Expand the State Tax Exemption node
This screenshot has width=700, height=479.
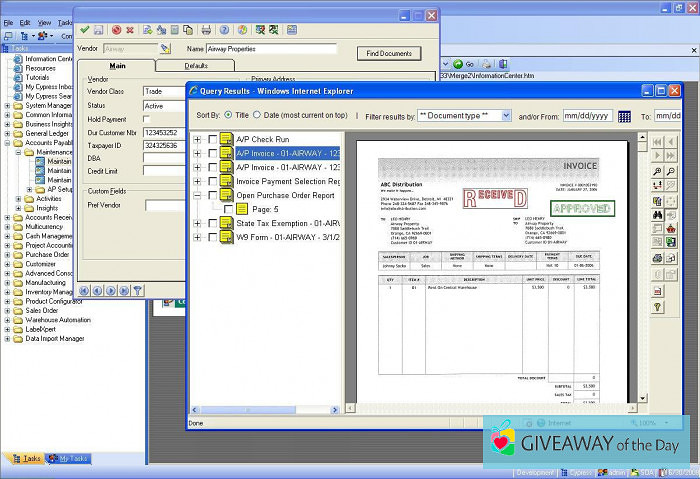[197, 222]
